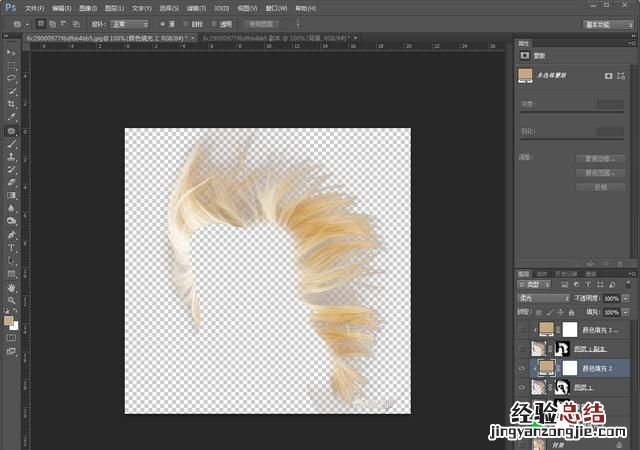Viewport: 640px width, 450px height.
Task: Click the 颜色范围 button in properties
Action: coord(599,173)
